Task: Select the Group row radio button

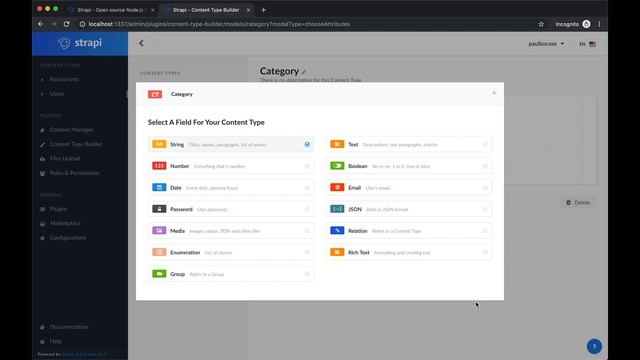Action: click(307, 274)
